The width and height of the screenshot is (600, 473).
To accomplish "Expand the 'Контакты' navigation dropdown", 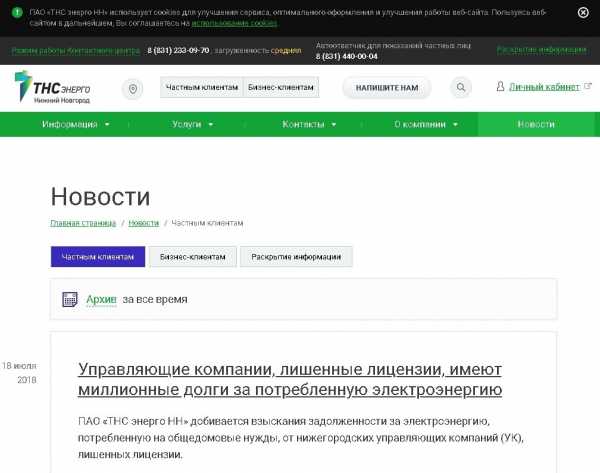I will 309,124.
